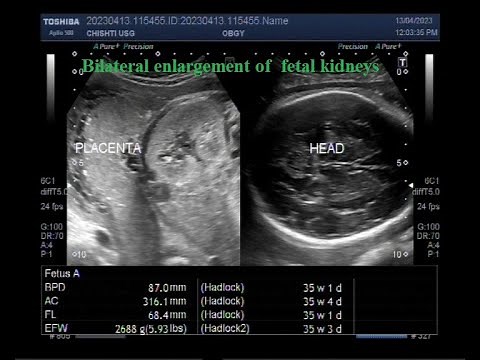The image size is (480, 360).
Task: Click G:100 gain value beside head image
Action: pyautogui.click(x=428, y=227)
